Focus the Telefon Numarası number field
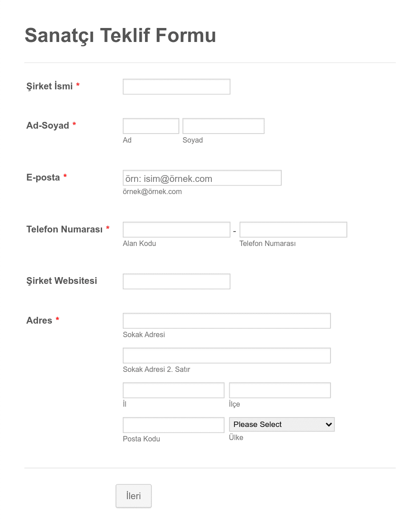Viewport: 420px width, 524px height. pos(293,230)
